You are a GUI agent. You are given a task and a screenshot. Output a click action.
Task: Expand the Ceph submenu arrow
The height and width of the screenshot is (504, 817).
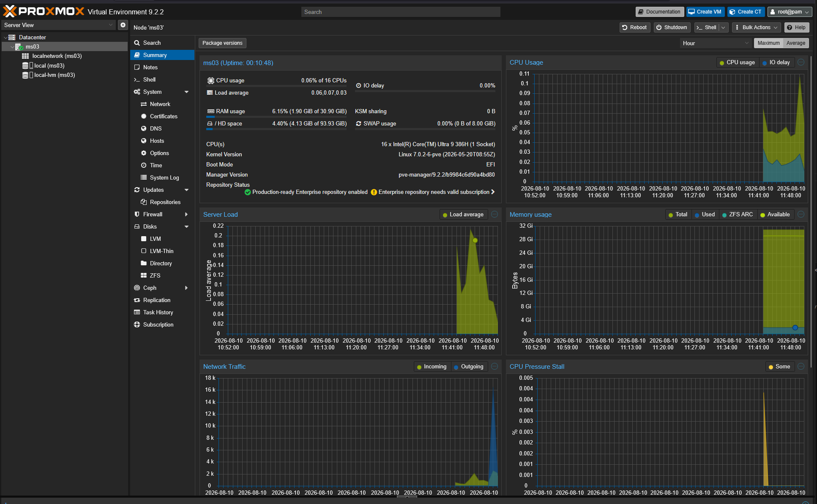coord(186,288)
